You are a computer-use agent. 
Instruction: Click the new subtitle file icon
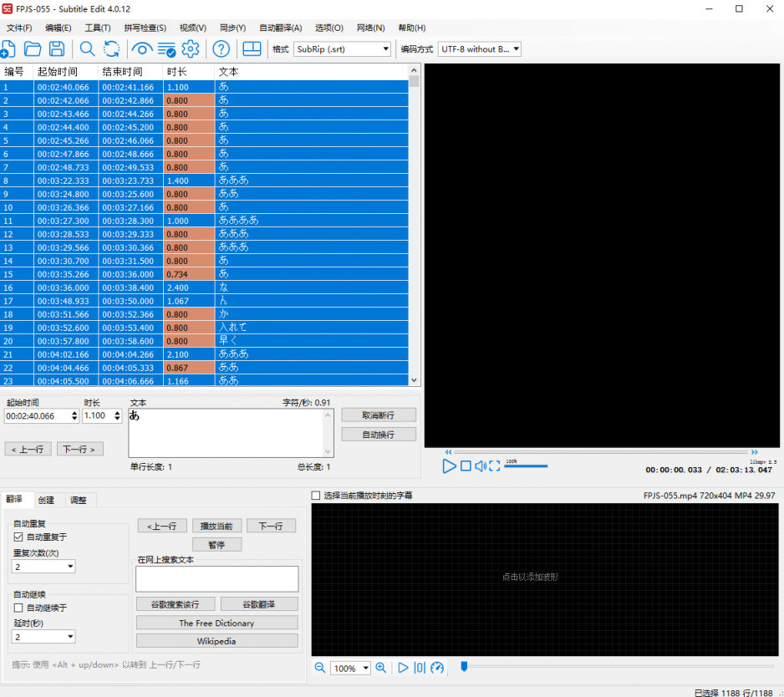pyautogui.click(x=9, y=49)
